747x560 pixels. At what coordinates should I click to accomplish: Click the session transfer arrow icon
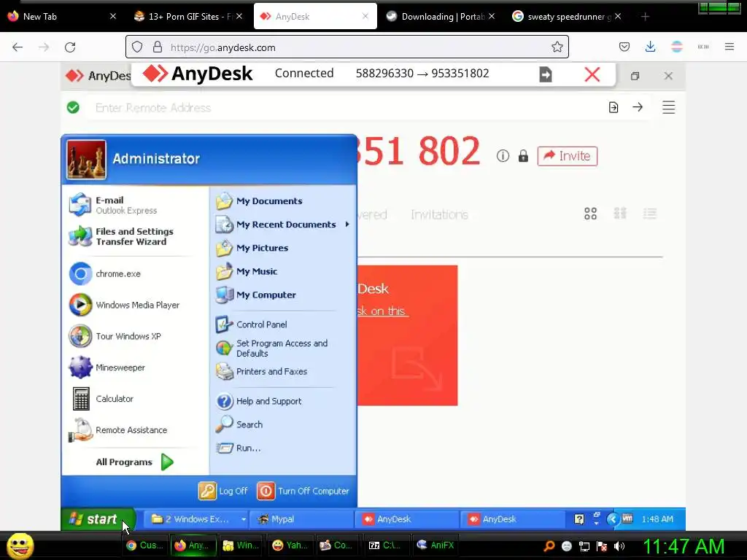546,74
